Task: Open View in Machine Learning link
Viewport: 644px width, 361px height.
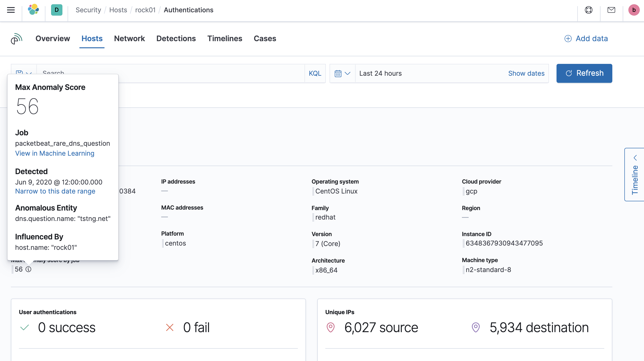Action: [x=54, y=153]
